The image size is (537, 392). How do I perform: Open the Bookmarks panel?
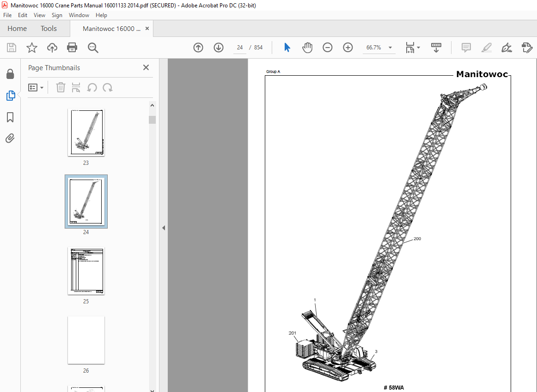point(10,117)
